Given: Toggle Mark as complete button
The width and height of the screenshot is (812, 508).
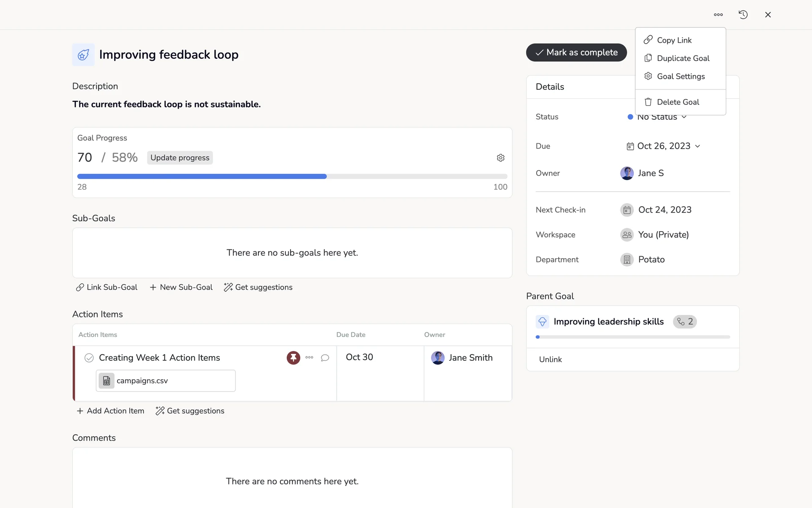Looking at the screenshot, I should coord(576,52).
